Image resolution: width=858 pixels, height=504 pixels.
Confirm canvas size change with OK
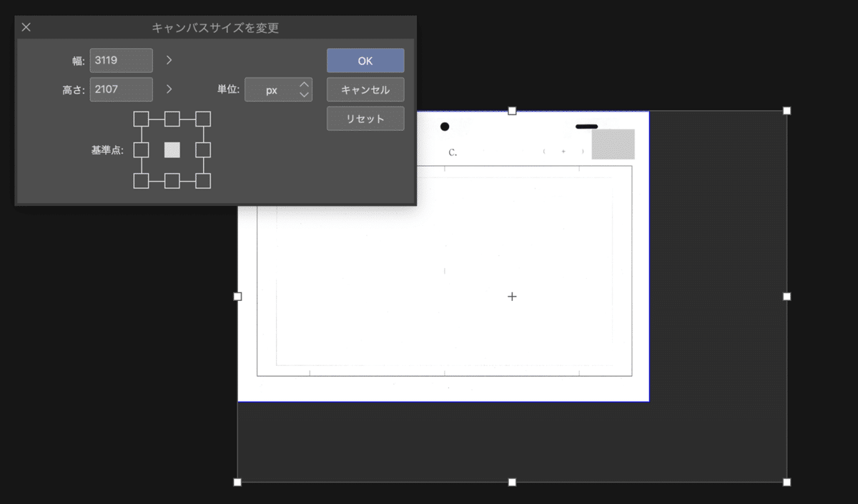(365, 60)
